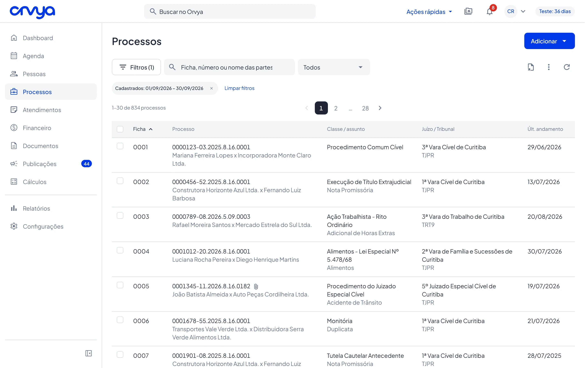
Task: Expand the user account chevron
Action: [523, 11]
